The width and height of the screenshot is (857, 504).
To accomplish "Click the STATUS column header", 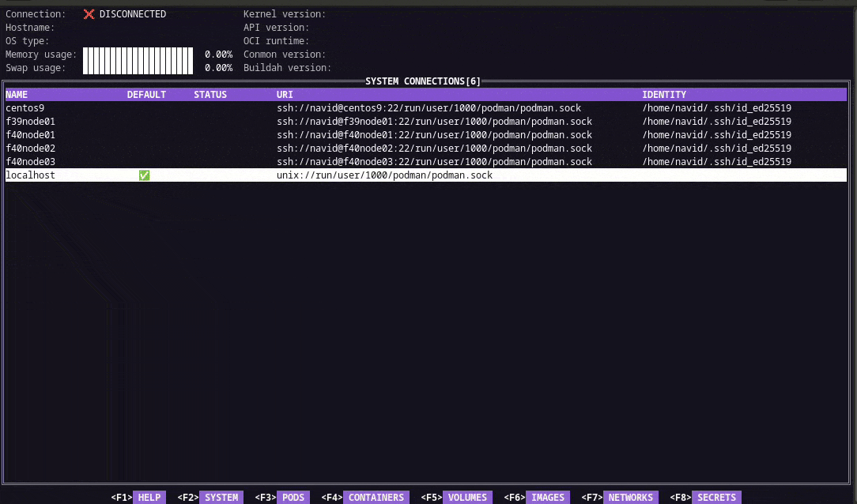I will [210, 95].
